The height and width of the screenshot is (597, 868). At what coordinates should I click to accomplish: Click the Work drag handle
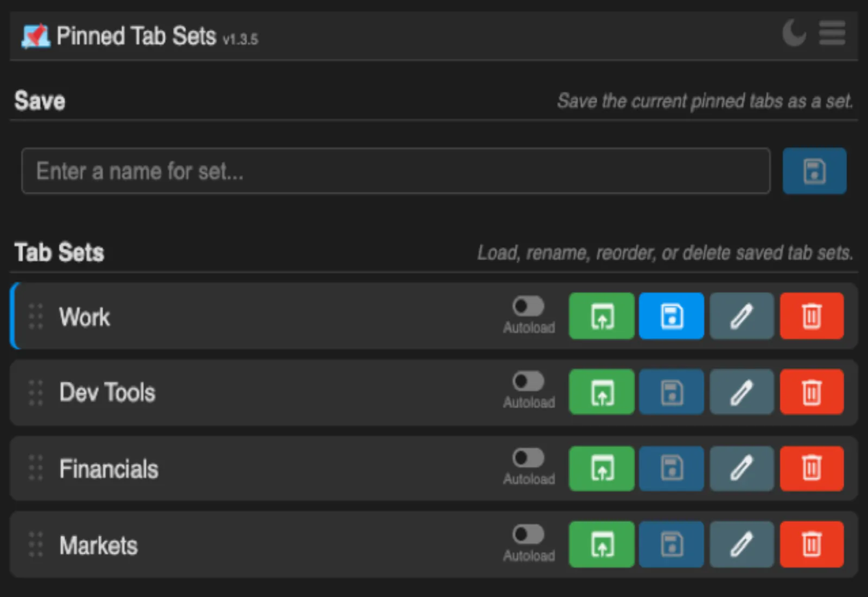[36, 316]
